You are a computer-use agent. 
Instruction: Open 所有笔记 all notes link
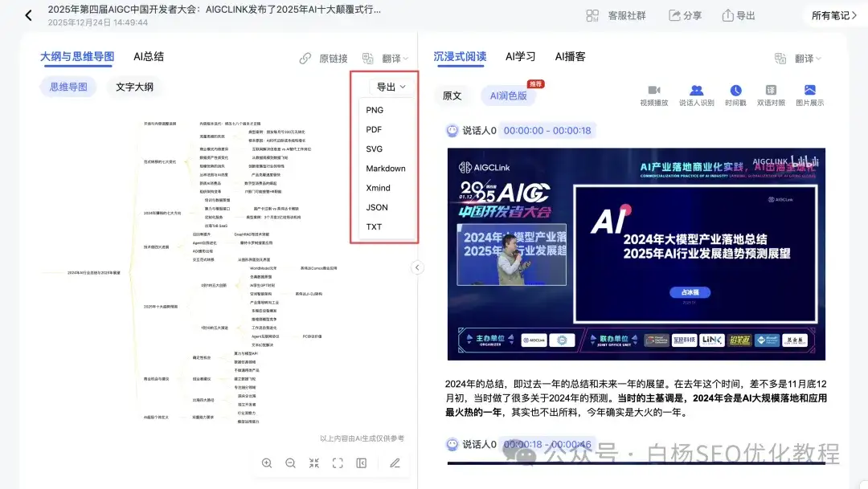[833, 15]
